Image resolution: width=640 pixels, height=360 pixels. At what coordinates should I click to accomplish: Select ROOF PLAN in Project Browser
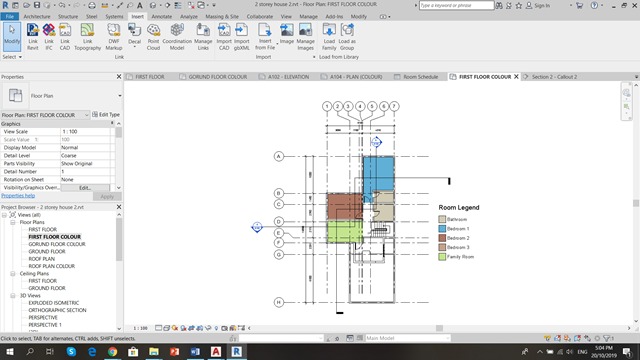[x=41, y=259]
